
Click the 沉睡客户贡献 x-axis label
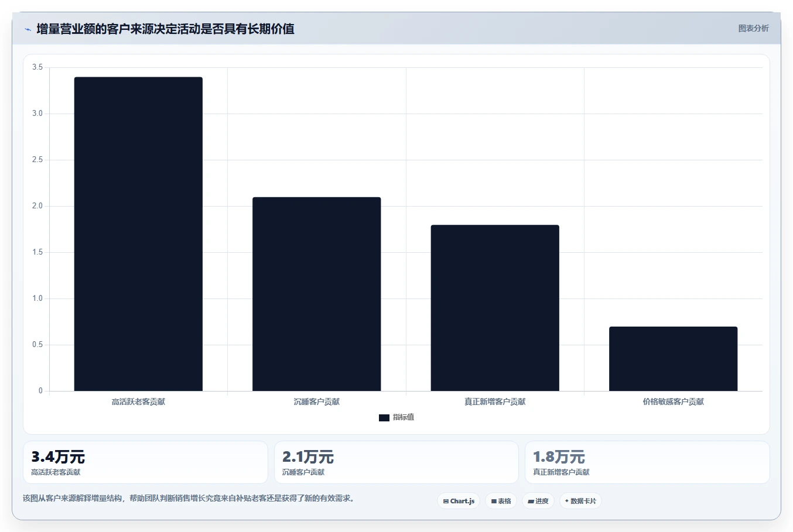click(x=317, y=402)
